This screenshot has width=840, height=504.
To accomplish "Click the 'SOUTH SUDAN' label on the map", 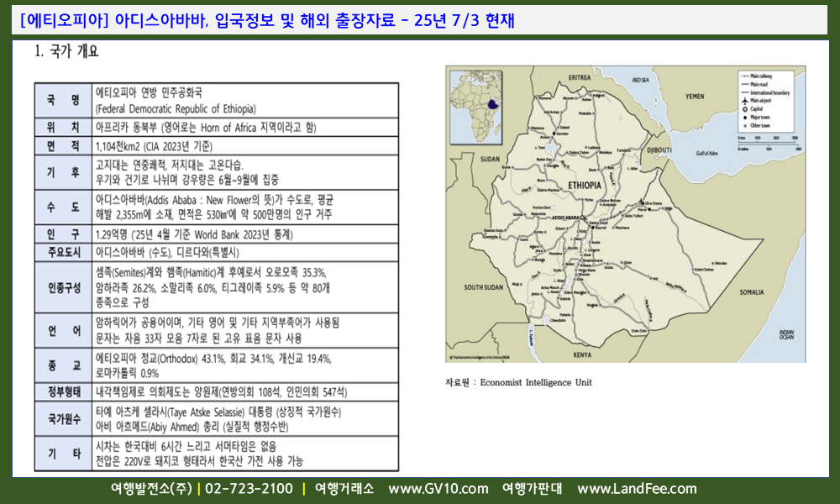I will (x=483, y=287).
